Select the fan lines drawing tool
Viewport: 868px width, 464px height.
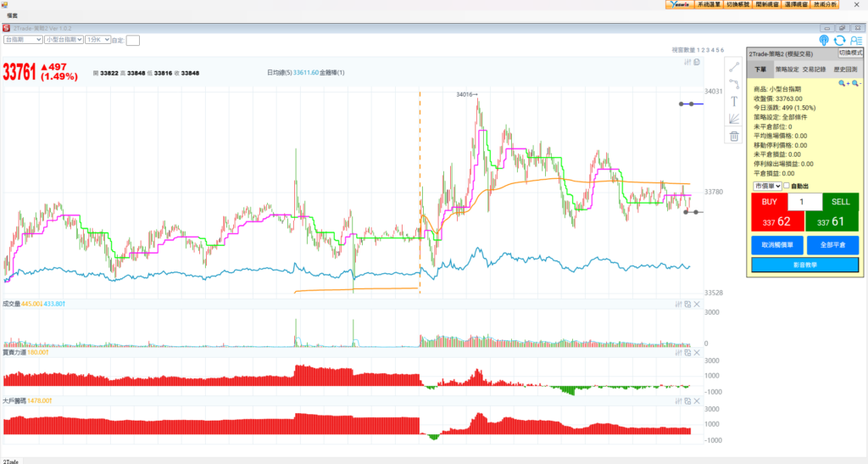tap(734, 119)
